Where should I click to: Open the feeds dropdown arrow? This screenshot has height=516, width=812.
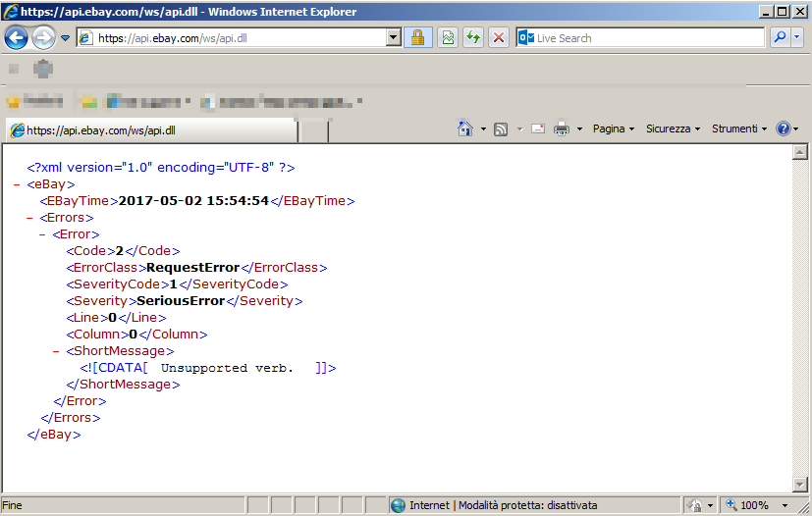519,129
